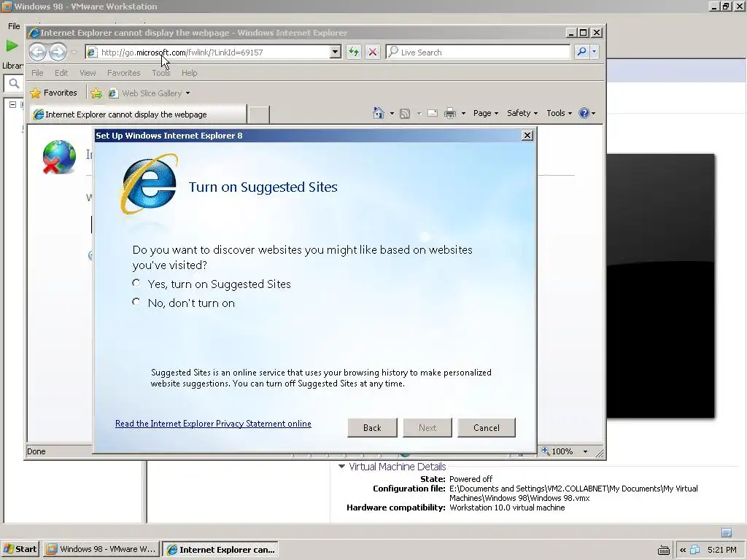Open the Internet Explorer Privacy Statement link
This screenshot has height=560, width=747.
coord(213,424)
